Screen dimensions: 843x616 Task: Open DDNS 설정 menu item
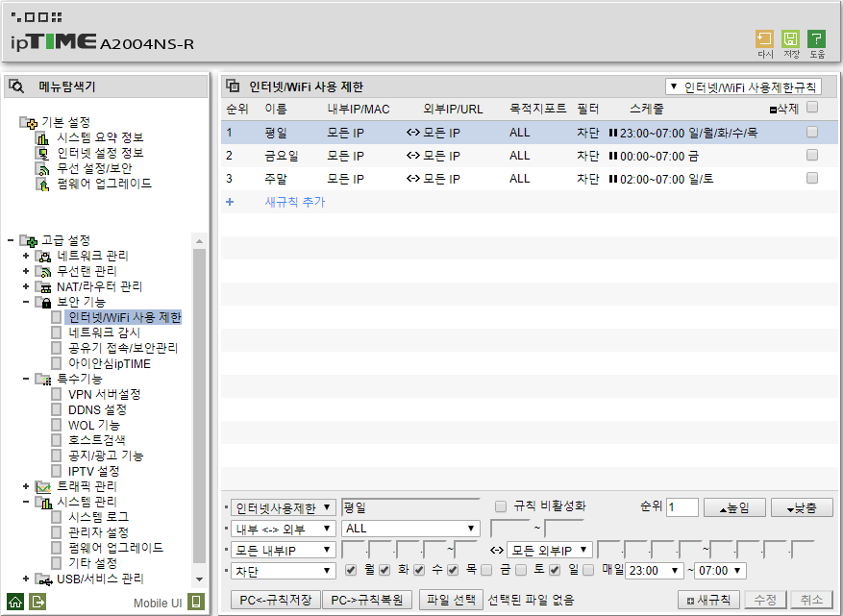click(97, 410)
